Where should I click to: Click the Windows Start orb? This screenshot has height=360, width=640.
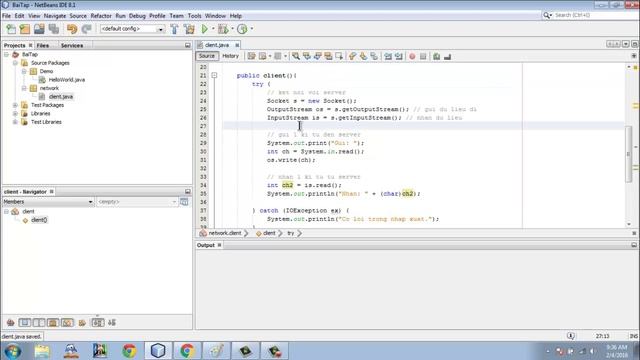click(13, 351)
